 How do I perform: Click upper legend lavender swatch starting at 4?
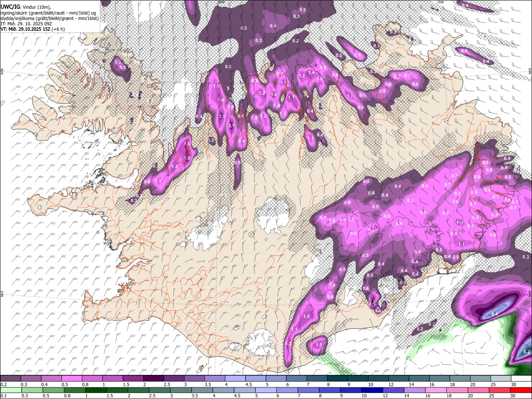pyautogui.click(x=235, y=379)
